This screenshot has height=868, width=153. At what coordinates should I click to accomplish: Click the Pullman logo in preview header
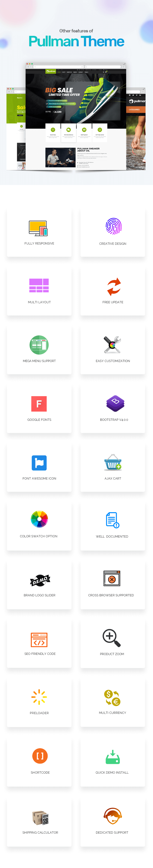click(x=51, y=71)
